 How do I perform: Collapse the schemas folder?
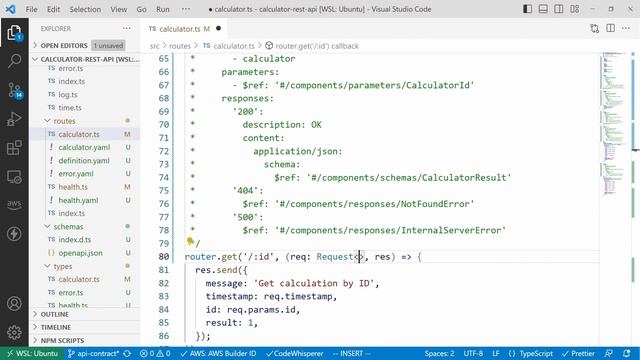[x=68, y=227]
